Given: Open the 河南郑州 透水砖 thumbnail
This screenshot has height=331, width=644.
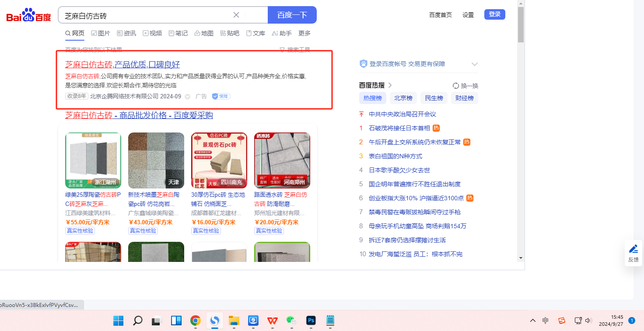Looking at the screenshot, I should [282, 160].
